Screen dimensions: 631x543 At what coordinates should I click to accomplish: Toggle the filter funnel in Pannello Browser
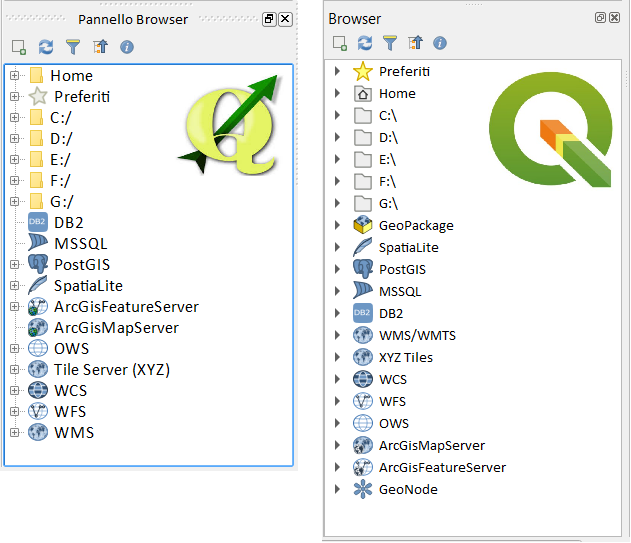coord(73,47)
